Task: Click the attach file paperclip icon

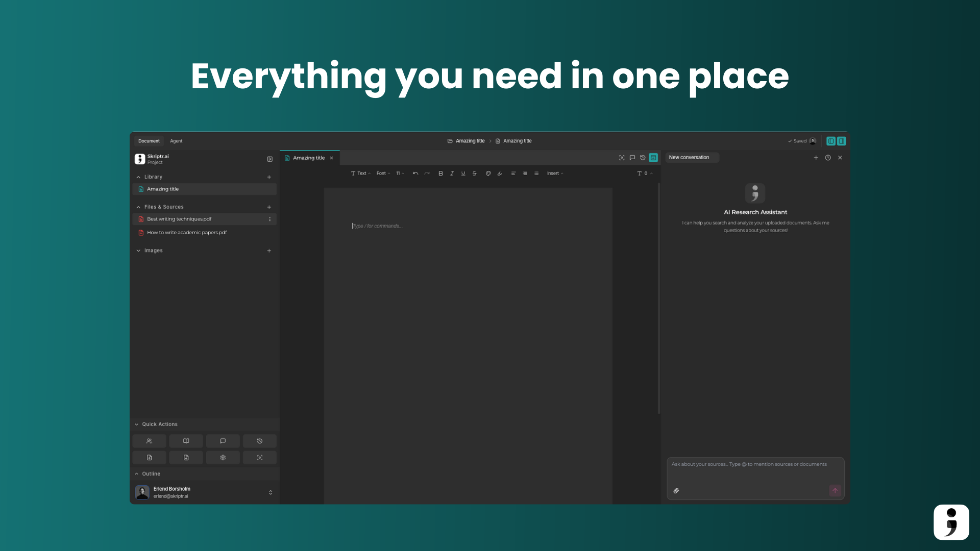Action: (x=676, y=491)
